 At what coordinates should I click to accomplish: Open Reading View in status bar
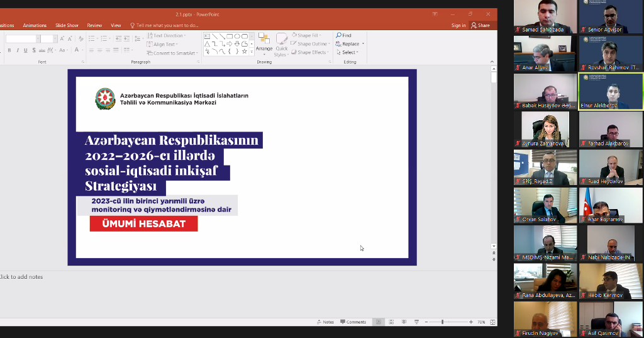point(403,322)
